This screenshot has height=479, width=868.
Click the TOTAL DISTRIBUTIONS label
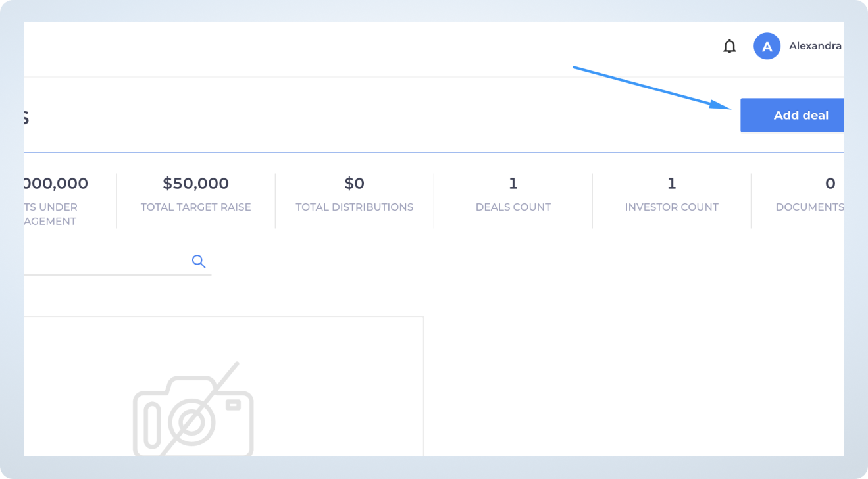click(x=355, y=207)
